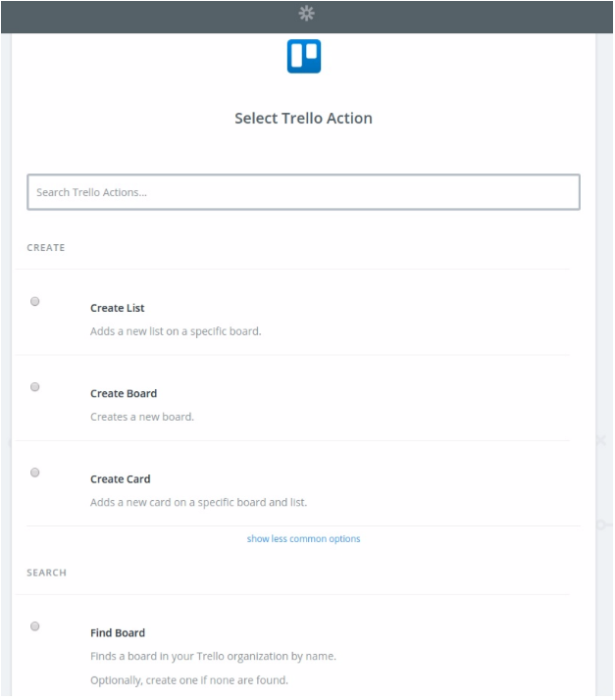615x700 pixels.
Task: Click the 'Find Board' action title
Action: (118, 633)
